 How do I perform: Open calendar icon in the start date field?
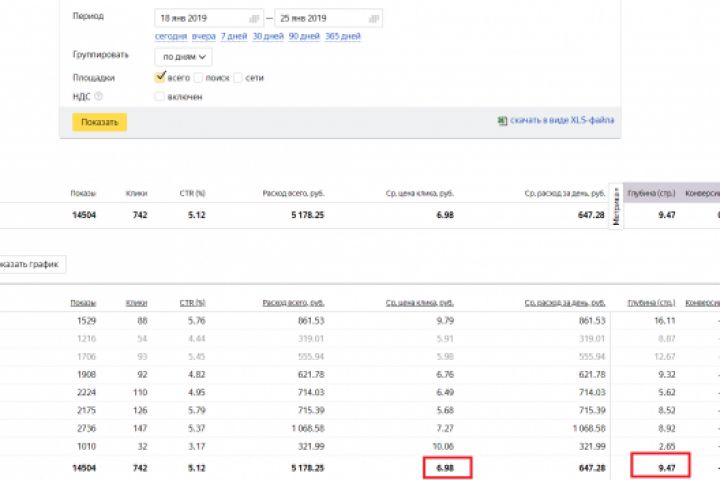pyautogui.click(x=254, y=19)
